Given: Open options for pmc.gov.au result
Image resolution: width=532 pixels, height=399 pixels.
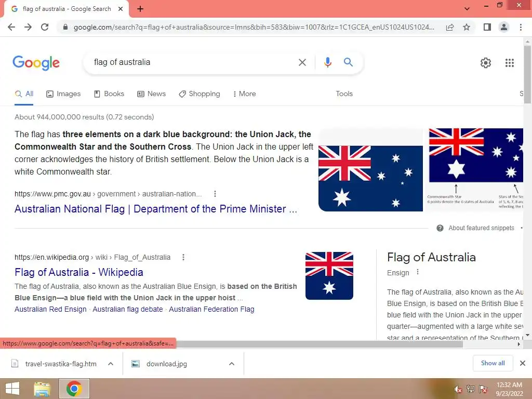Looking at the screenshot, I should [x=215, y=194].
